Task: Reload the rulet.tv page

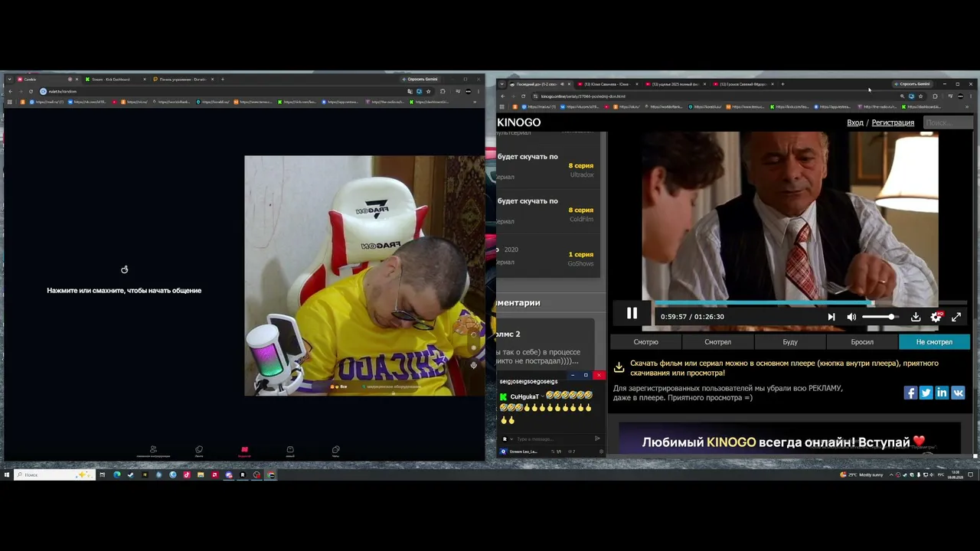Action: [31, 92]
